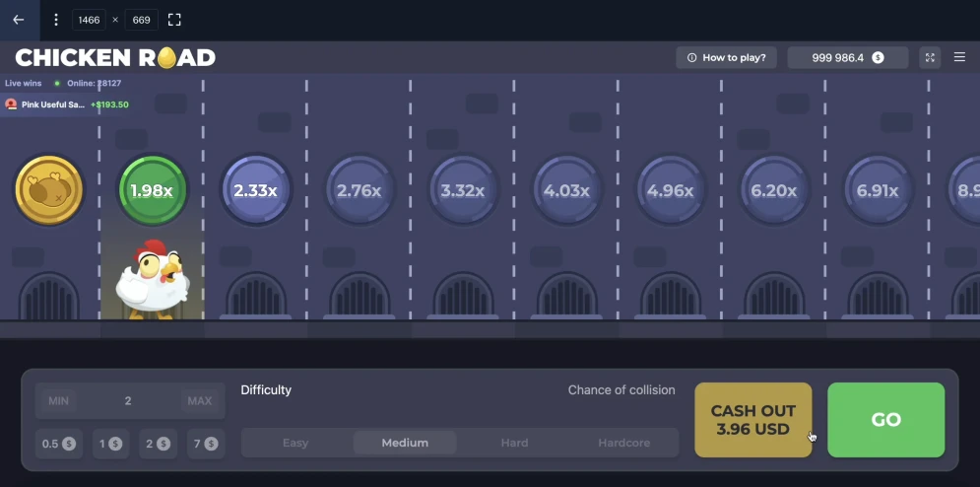
Task: Select Easy difficulty
Action: click(295, 443)
